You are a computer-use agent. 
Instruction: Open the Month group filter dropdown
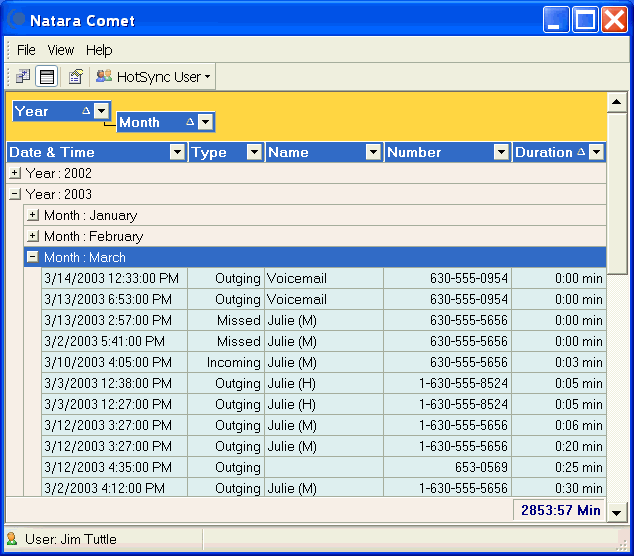click(205, 122)
